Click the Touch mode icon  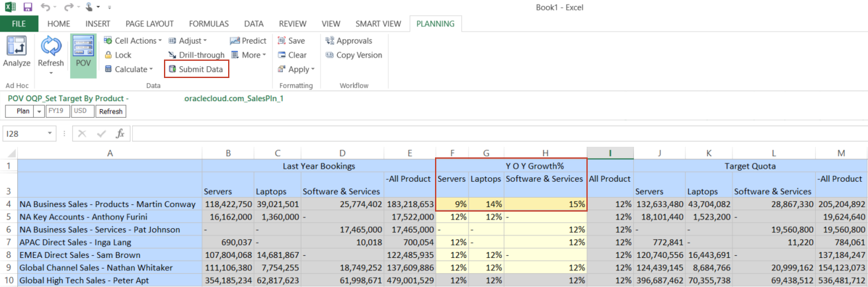tap(91, 7)
